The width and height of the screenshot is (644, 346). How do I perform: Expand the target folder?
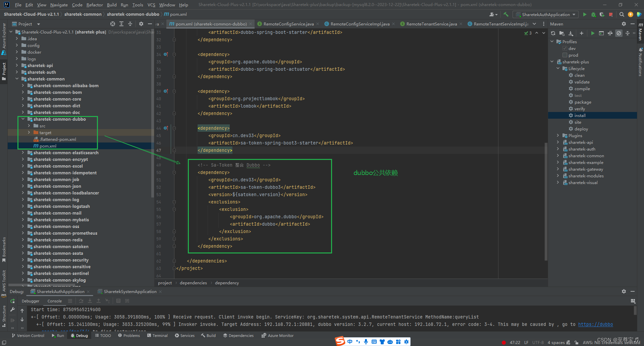(29, 132)
